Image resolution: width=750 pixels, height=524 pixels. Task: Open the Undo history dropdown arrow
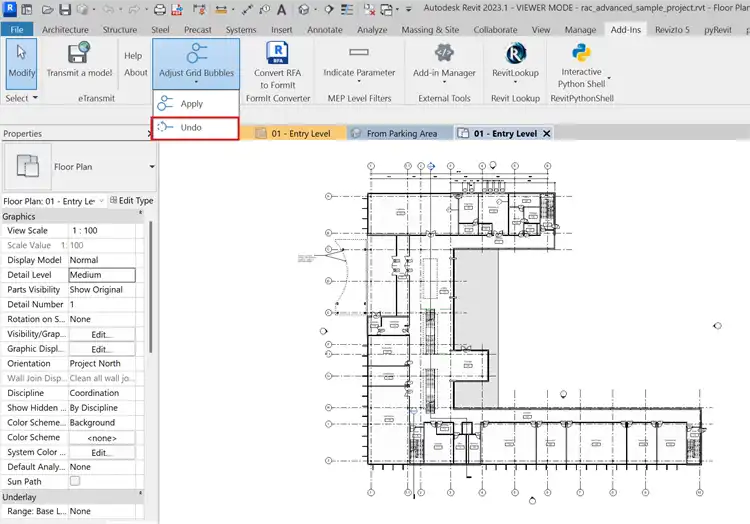pyautogui.click(x=120, y=10)
